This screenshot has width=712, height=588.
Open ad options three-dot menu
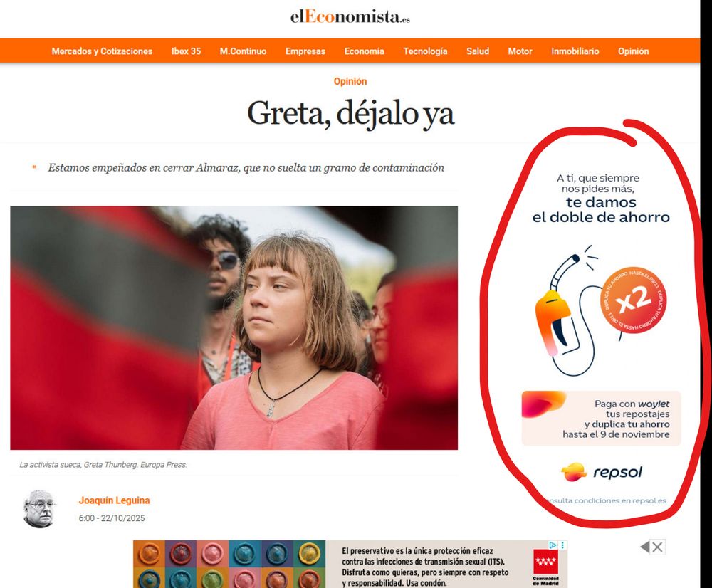pyautogui.click(x=562, y=545)
